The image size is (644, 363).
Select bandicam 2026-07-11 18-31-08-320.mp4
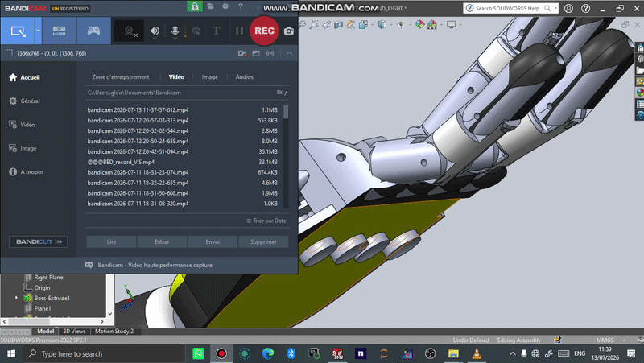(183, 204)
